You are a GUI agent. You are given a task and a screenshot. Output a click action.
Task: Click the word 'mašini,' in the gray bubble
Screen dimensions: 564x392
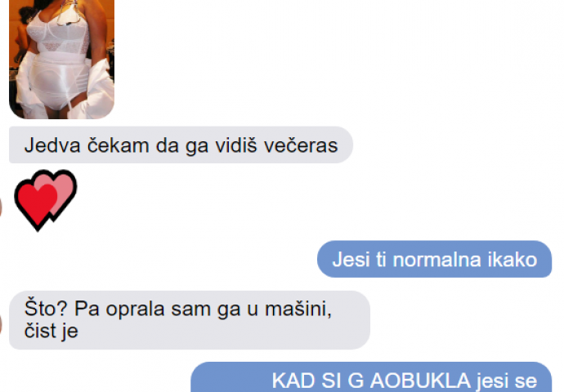coord(298,309)
